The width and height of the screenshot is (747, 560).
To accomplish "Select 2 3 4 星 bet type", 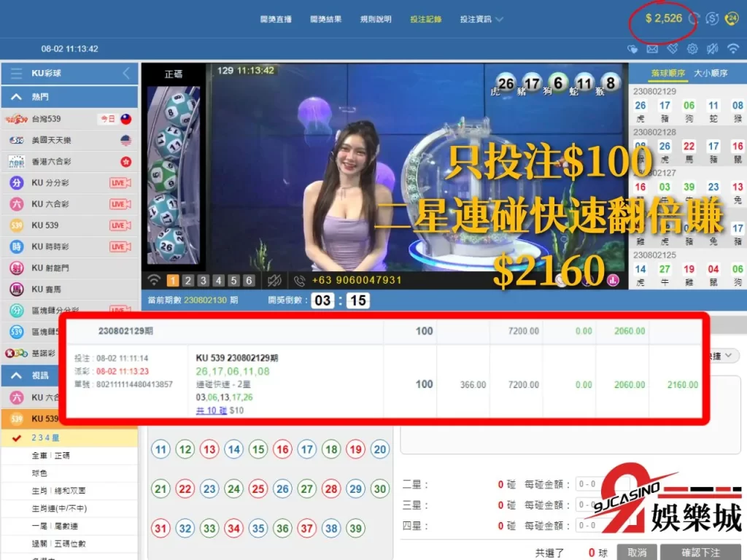I will [69, 437].
